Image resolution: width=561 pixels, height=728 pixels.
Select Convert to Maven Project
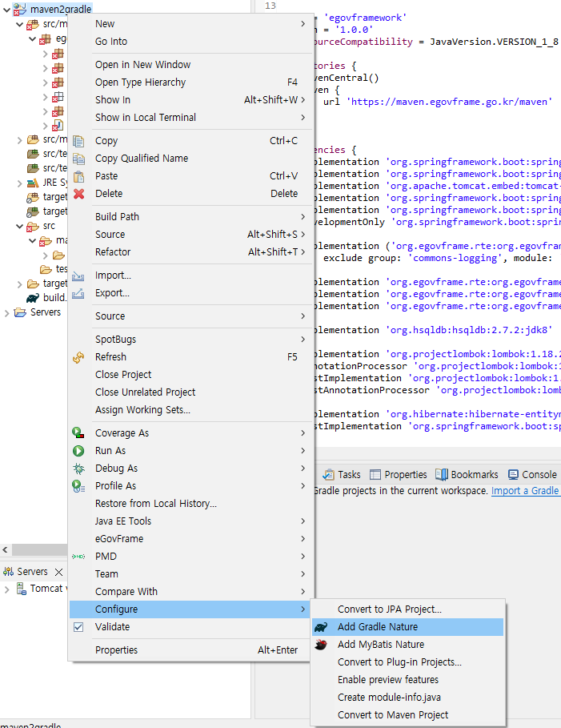392,715
